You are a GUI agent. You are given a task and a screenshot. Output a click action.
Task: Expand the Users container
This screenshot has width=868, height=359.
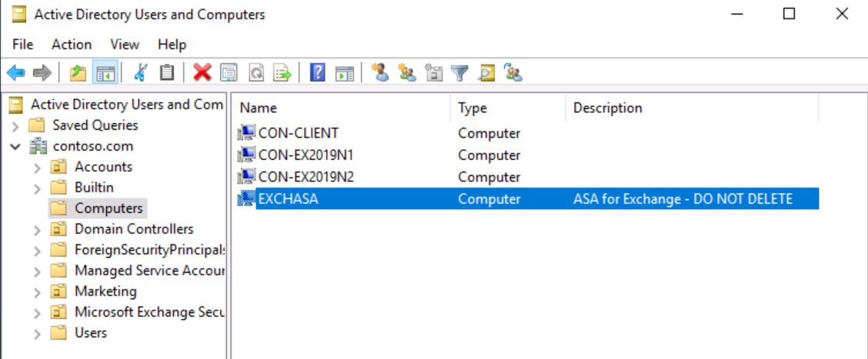tap(37, 334)
